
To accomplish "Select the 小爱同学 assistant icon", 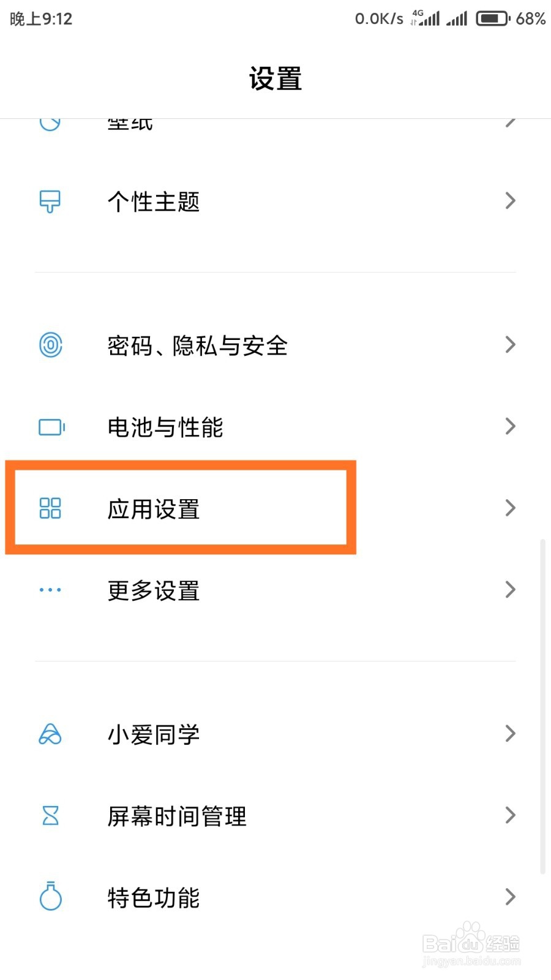I will (x=50, y=734).
